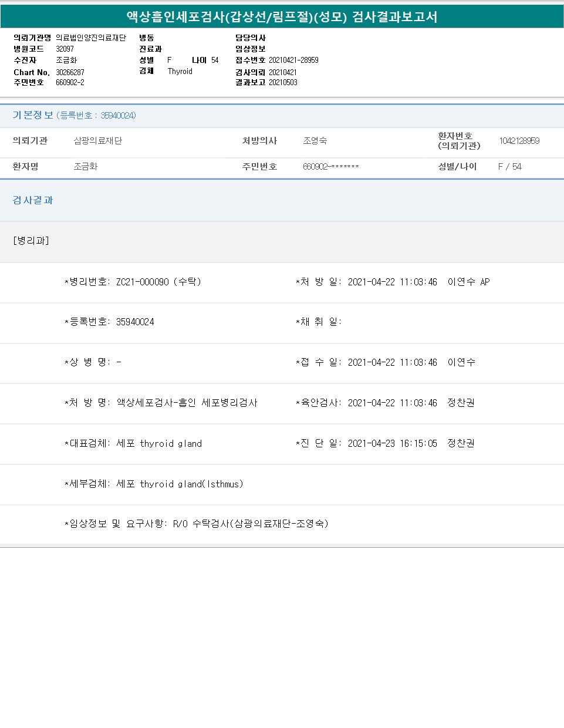Screen dimensions: 564x728
Task: Click the masked resident number 660902-*******
Action: click(x=330, y=167)
